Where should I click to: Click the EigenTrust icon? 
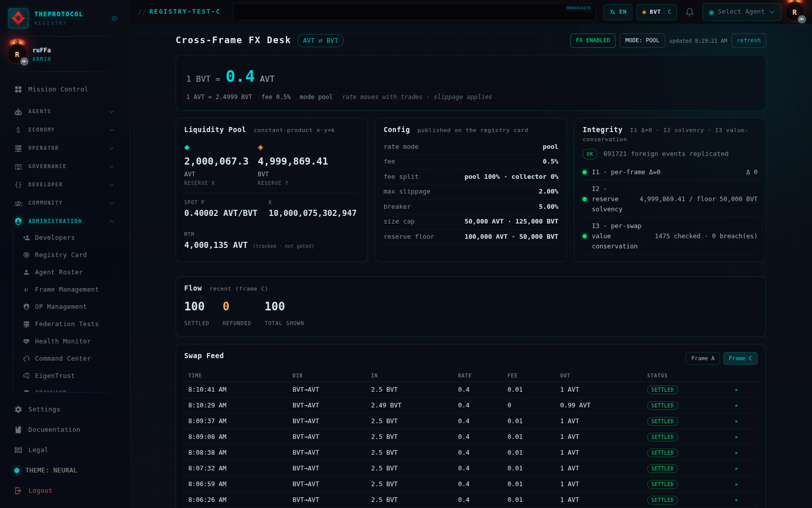[x=26, y=376]
